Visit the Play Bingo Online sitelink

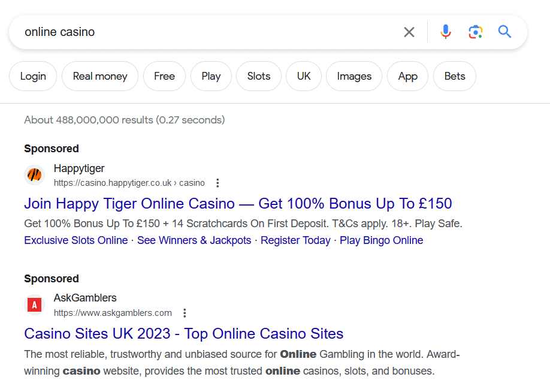pyautogui.click(x=381, y=240)
